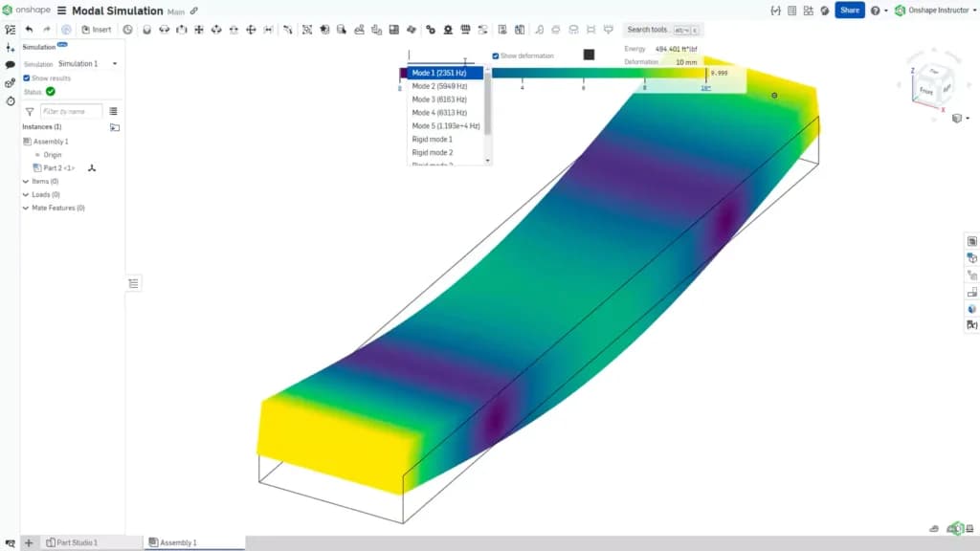Click the Modal Simulation document title

coord(118,11)
